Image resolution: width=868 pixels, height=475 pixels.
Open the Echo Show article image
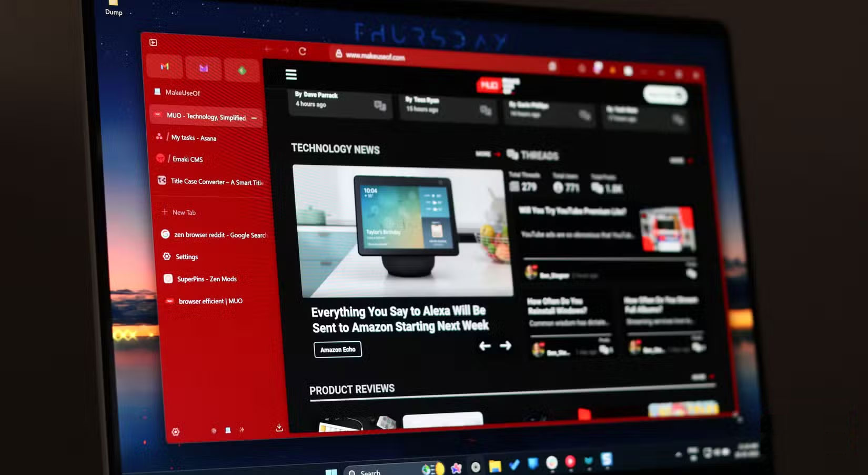tap(402, 231)
